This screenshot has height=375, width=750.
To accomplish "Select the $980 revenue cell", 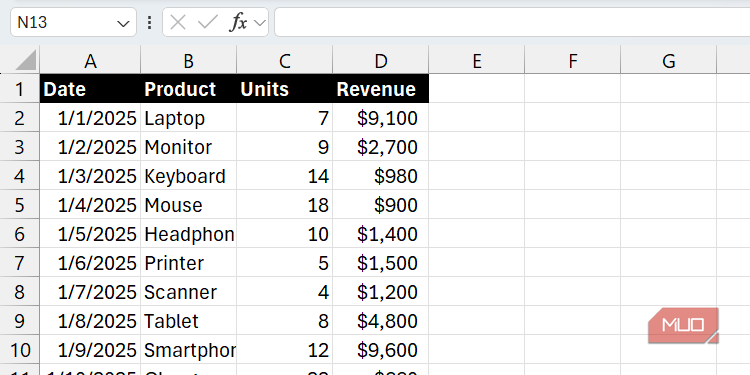I will [381, 176].
